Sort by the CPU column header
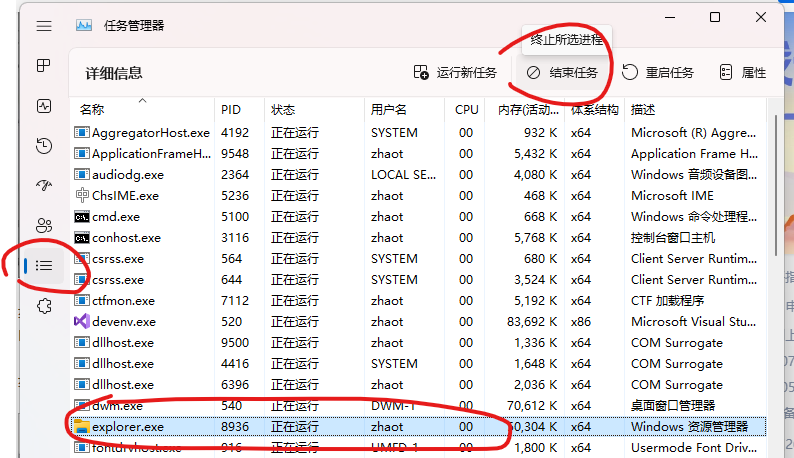Viewport: 794px width, 458px height. point(466,109)
